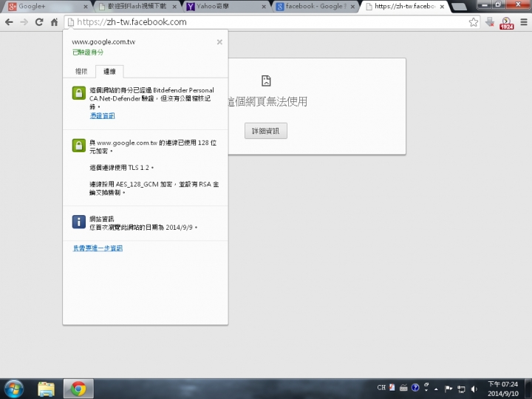Screen dimensions: 532x399
Task: Open Action Center flag icon
Action: click(x=449, y=389)
